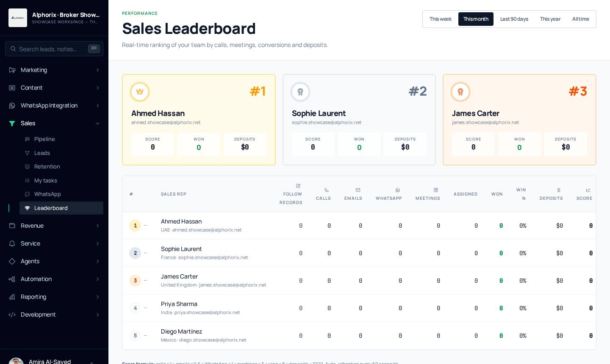Select the This year range
The image size is (610, 364).
pyautogui.click(x=550, y=19)
